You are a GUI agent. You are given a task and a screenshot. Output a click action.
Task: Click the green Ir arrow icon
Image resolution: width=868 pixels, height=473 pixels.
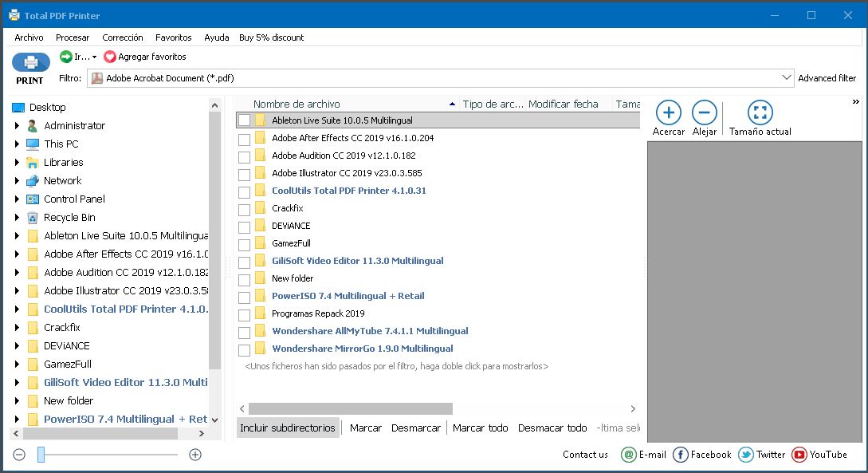tap(66, 57)
